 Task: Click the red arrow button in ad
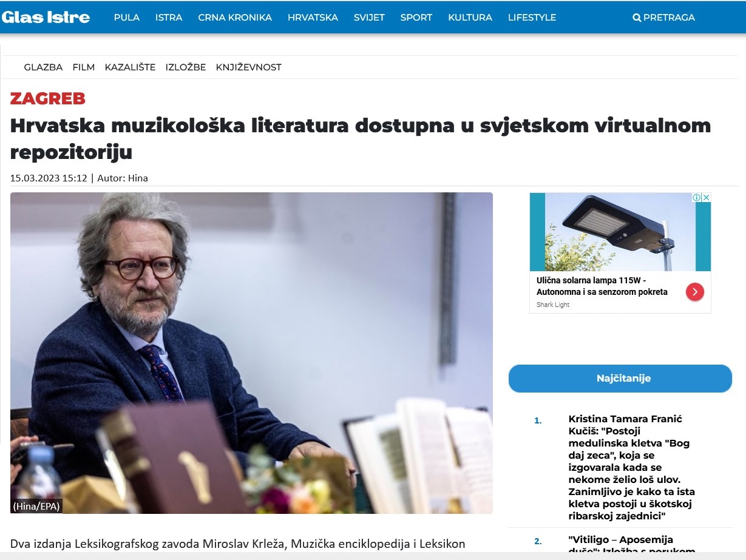(694, 292)
